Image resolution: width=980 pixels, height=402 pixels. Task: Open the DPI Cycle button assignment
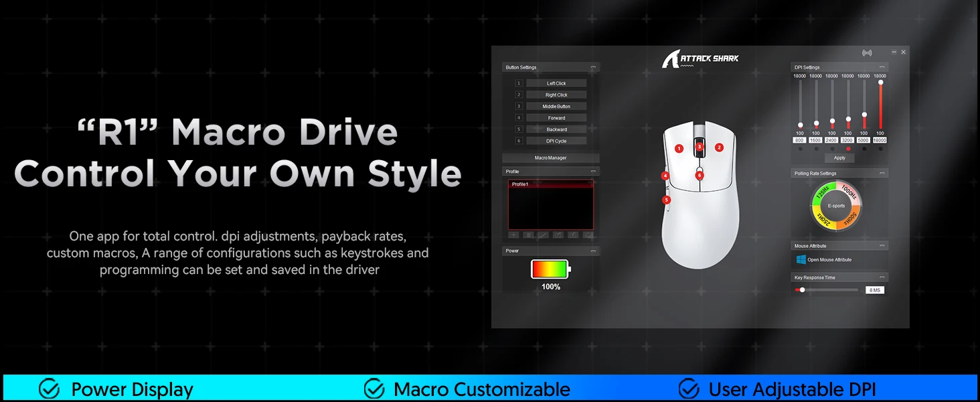[556, 141]
